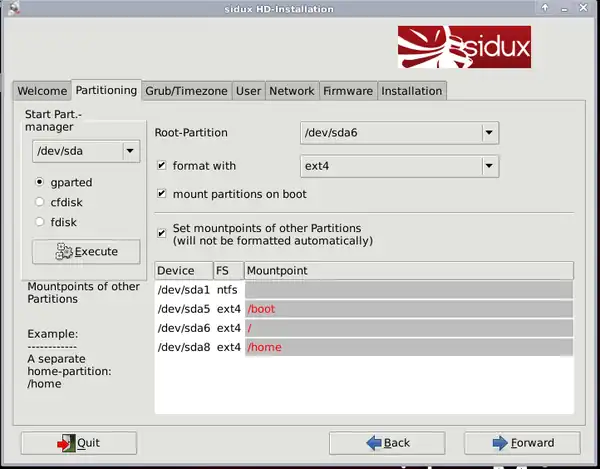This screenshot has height=469, width=600.
Task: Go to the Firmware tab
Action: point(347,91)
